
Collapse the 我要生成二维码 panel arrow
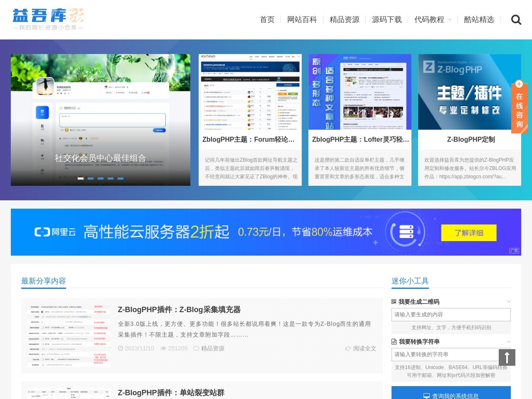509,302
